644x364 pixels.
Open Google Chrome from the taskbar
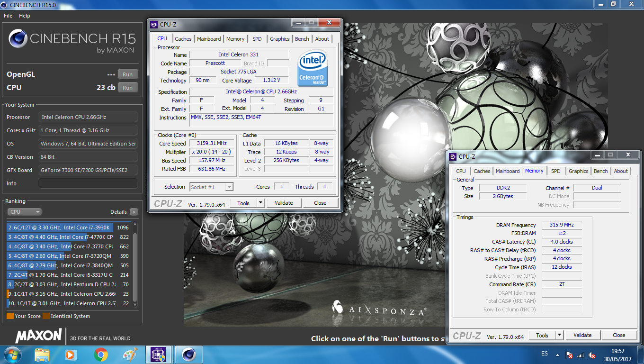click(100, 355)
